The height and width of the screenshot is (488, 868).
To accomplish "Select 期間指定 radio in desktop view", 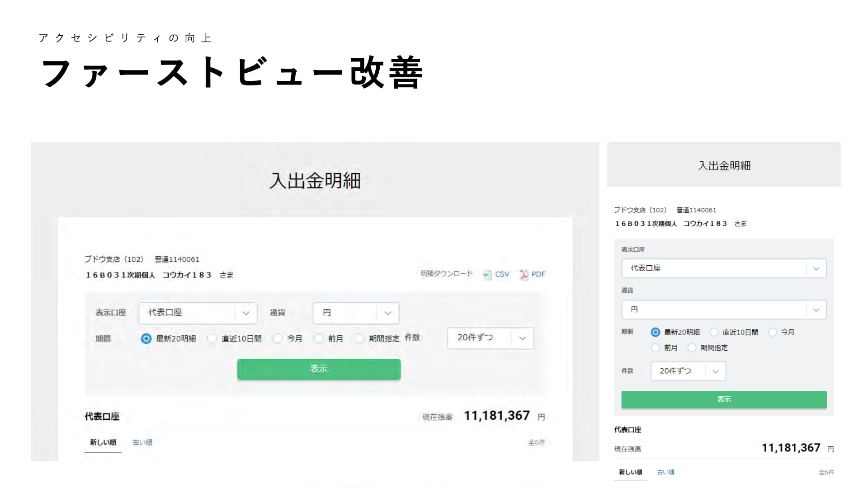I will click(x=359, y=338).
